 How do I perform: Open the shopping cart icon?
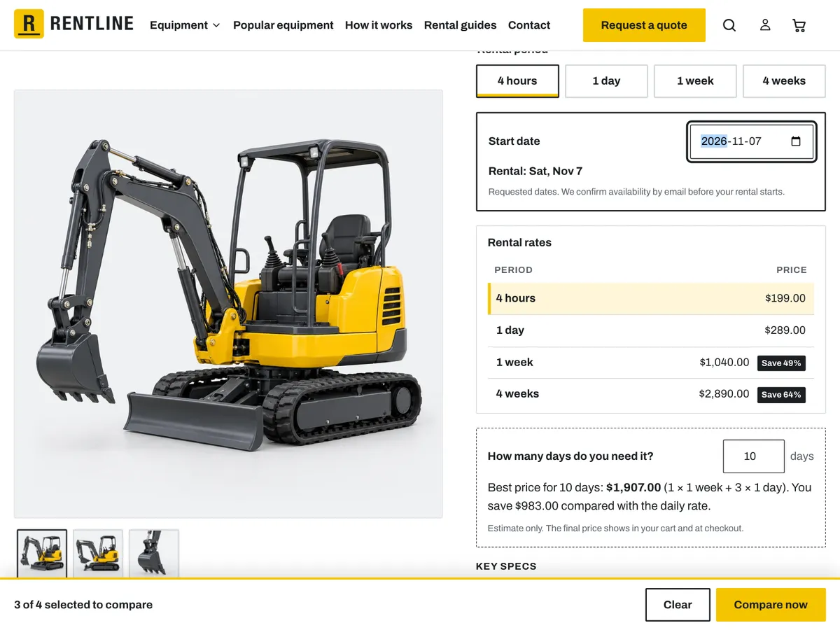tap(799, 25)
